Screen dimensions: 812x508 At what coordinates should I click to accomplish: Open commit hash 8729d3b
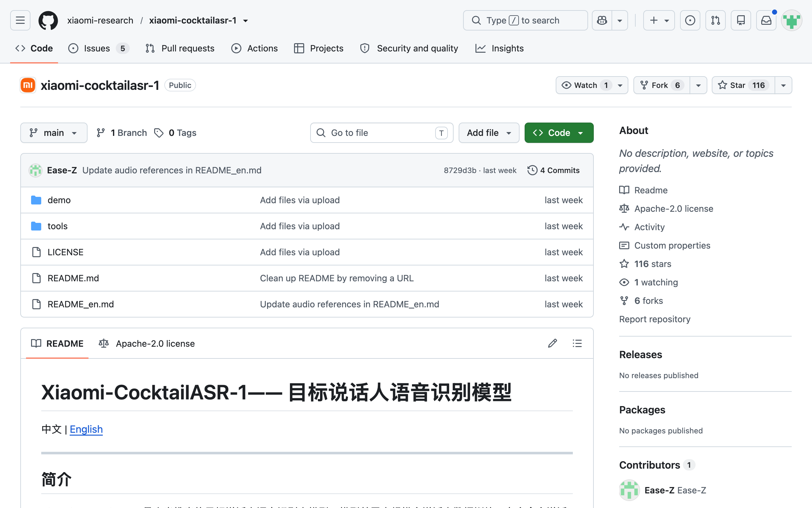coord(460,170)
